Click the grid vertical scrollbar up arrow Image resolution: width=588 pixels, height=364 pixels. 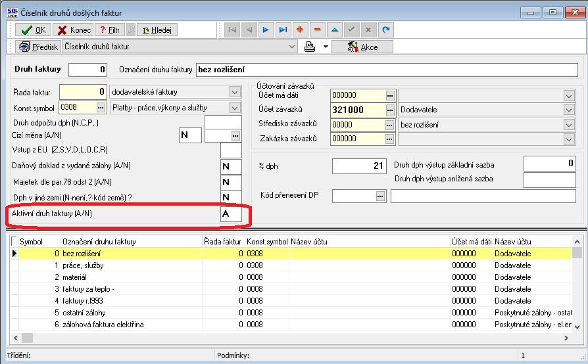pyautogui.click(x=577, y=242)
